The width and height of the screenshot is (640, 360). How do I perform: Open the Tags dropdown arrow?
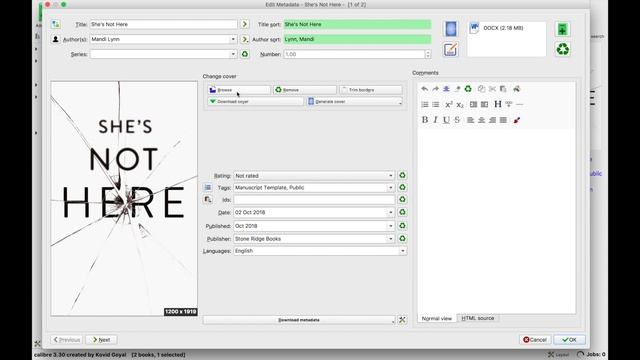pyautogui.click(x=390, y=187)
